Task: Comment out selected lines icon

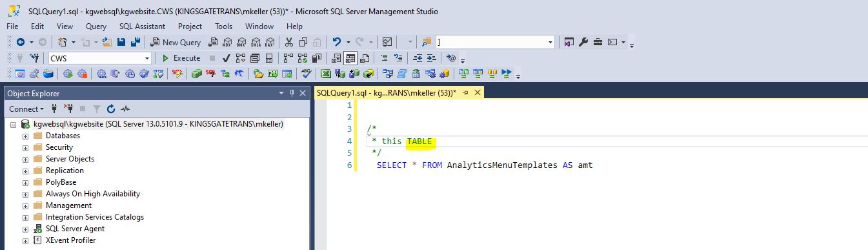Action: click(x=384, y=58)
